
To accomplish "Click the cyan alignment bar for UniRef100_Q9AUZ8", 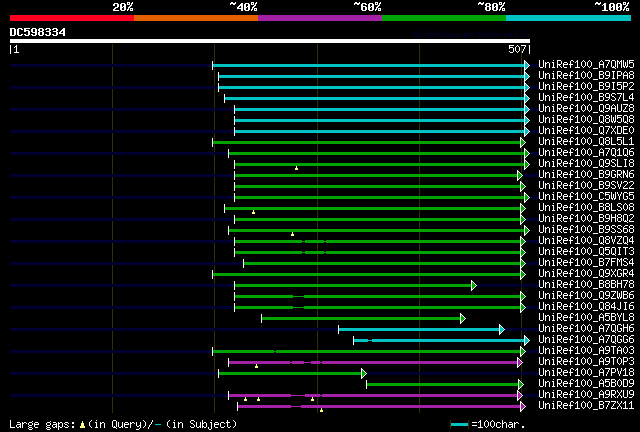I will [380, 109].
